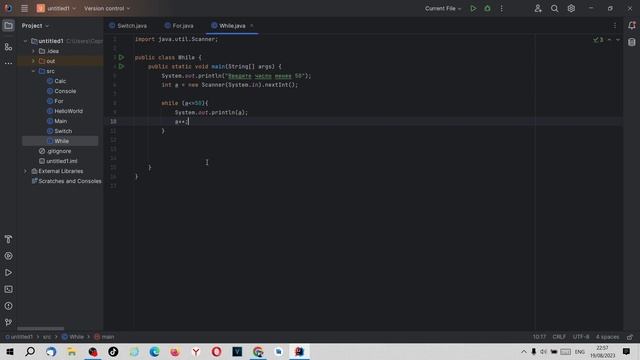Click the line:column 10:17 indicator
This screenshot has height=360, width=640.
[x=539, y=337]
